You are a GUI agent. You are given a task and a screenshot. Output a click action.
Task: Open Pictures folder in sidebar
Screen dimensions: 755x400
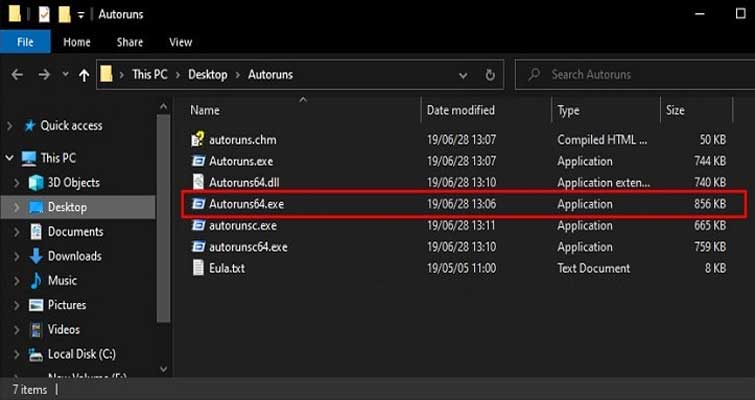[x=67, y=305]
